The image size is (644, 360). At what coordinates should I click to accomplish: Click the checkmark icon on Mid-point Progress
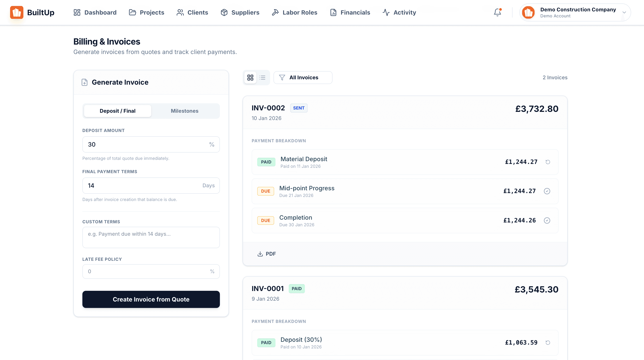(x=547, y=191)
